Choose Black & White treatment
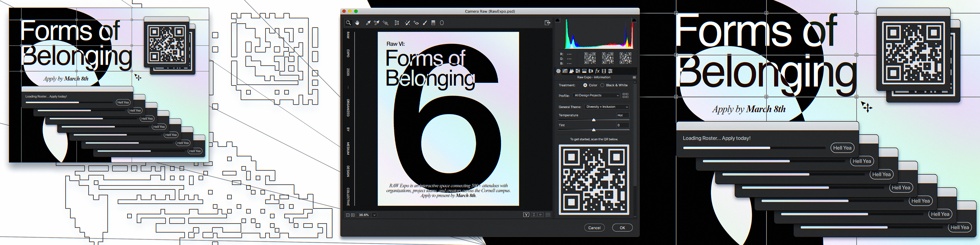 pyautogui.click(x=602, y=85)
